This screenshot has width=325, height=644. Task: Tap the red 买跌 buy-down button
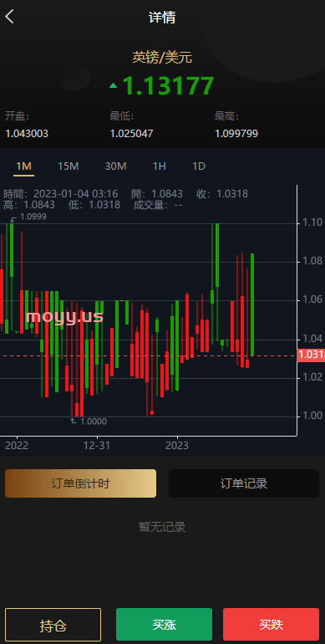point(272,625)
